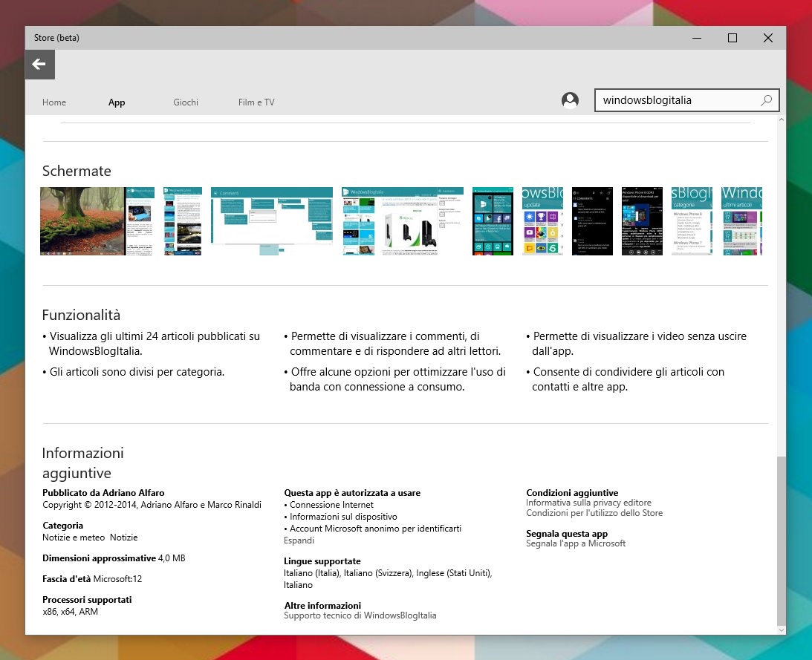
Task: Open the phone 'update' tiles screenshot
Action: (x=542, y=221)
